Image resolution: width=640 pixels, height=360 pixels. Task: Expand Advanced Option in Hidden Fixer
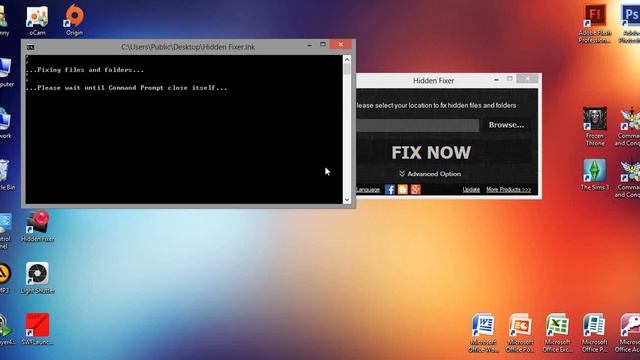coord(430,174)
